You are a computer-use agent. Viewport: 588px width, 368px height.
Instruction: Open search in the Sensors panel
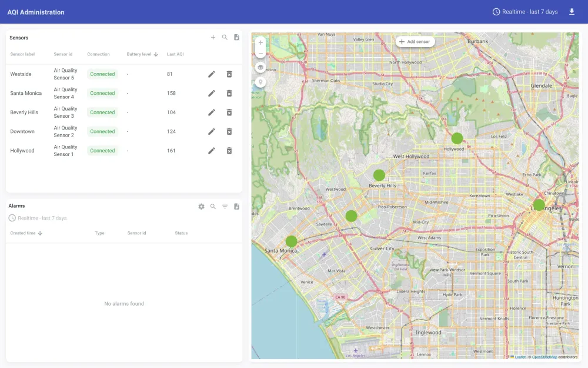225,37
